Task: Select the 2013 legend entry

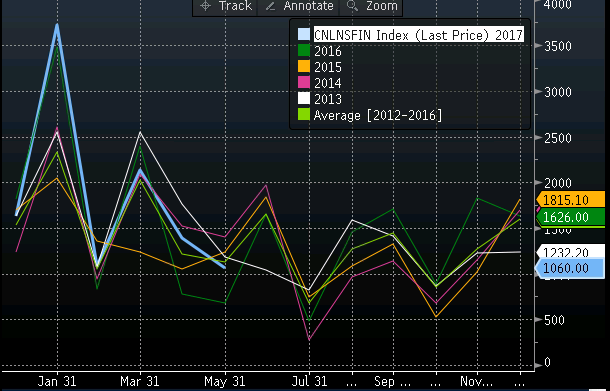Action: pos(328,99)
